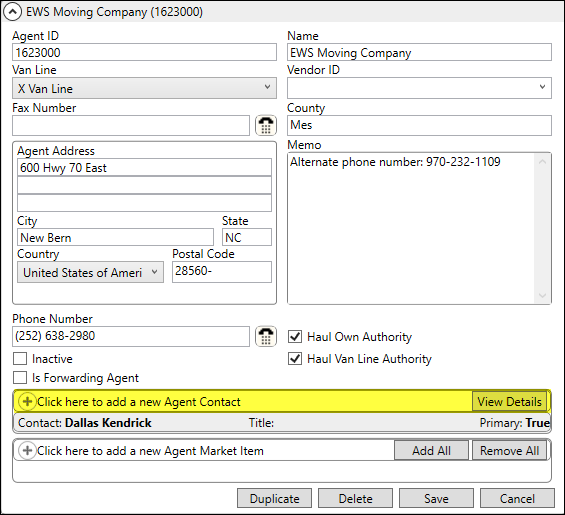
Task: Click the phone dialer icon beside Phone Number
Action: coord(266,337)
